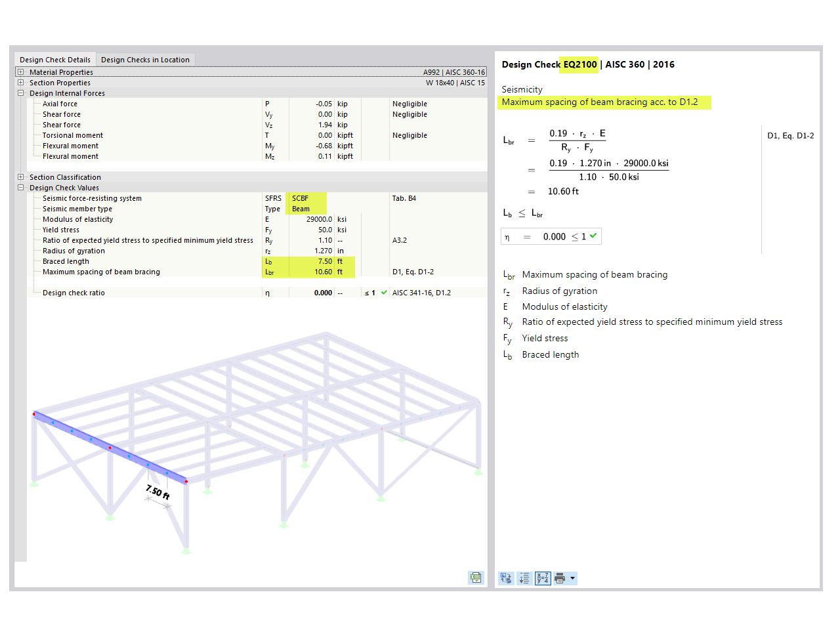Open the printer options dropdown arrow
This screenshot has height=630, width=840.
click(572, 577)
